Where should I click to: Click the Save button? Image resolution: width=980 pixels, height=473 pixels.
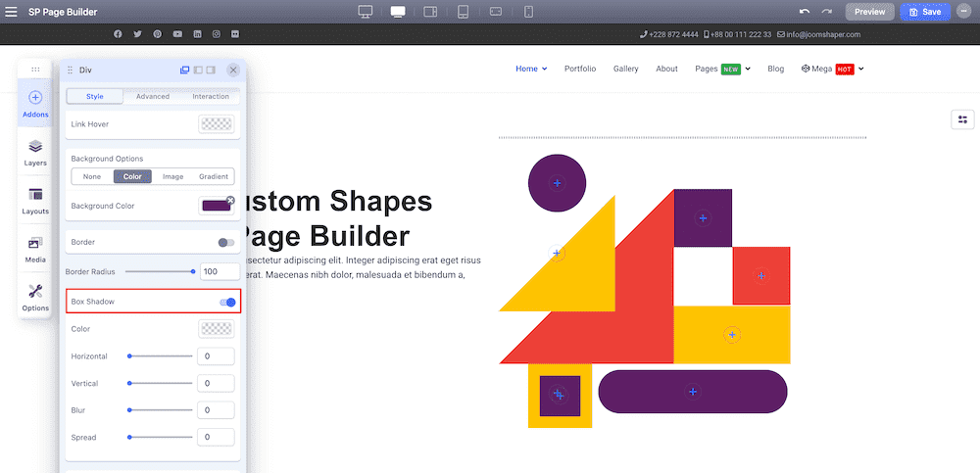pos(925,12)
